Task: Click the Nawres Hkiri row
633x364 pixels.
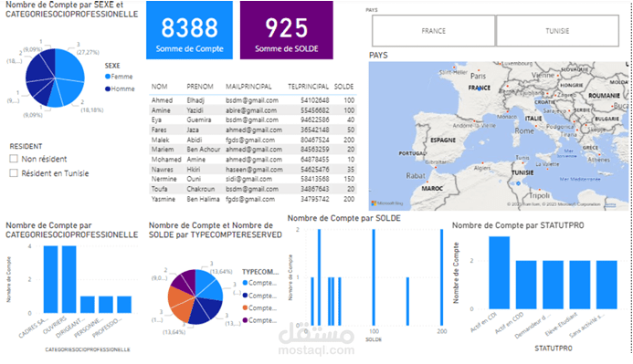Action: point(253,170)
